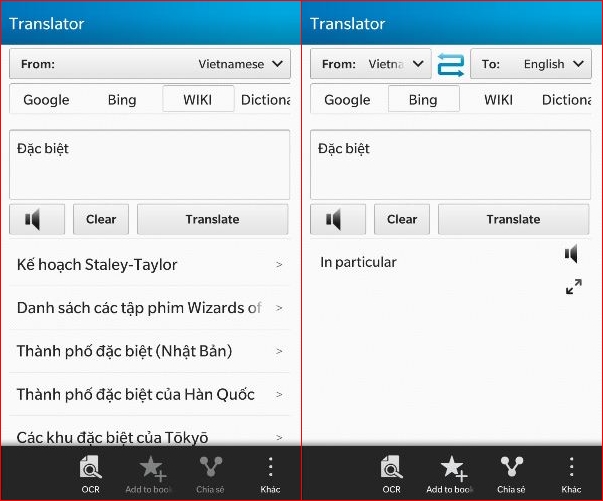Tap Translate button in left screen
This screenshot has width=603, height=501.
[213, 220]
